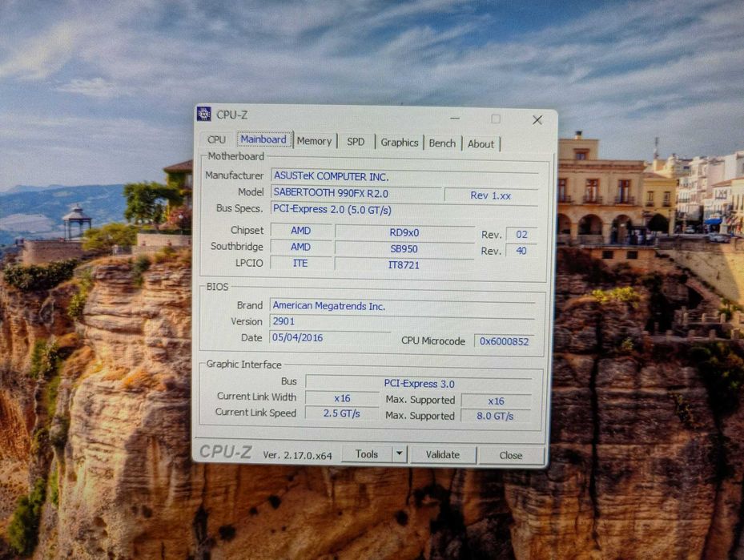744x560 pixels.
Task: Click the chipset revision value 02
Action: click(521, 235)
